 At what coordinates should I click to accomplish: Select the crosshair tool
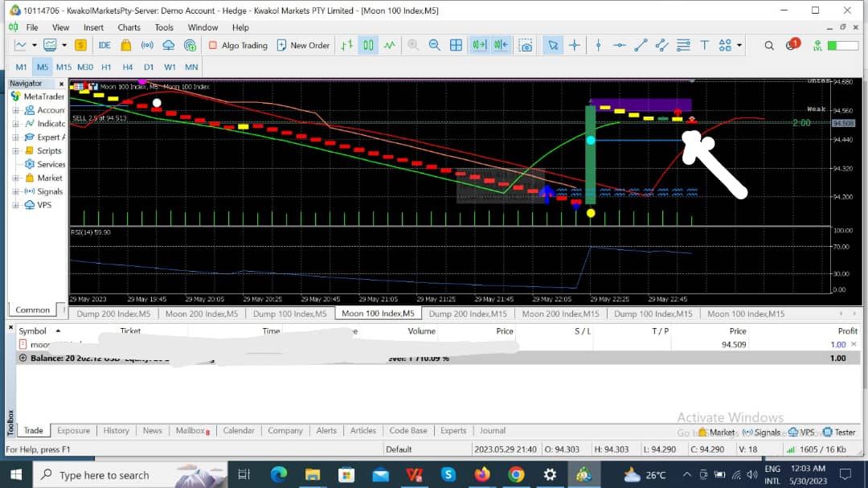pos(575,45)
